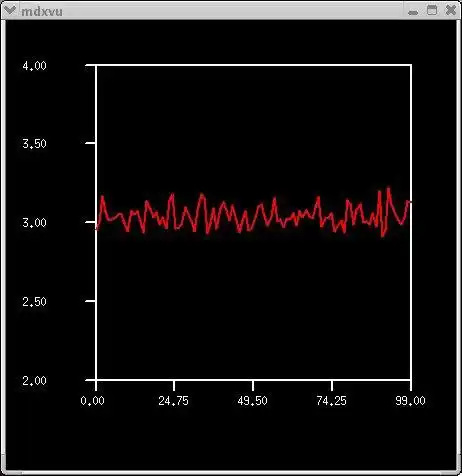Click the 3.50 y-axis label
Image resolution: width=462 pixels, height=476 pixels.
34,144
